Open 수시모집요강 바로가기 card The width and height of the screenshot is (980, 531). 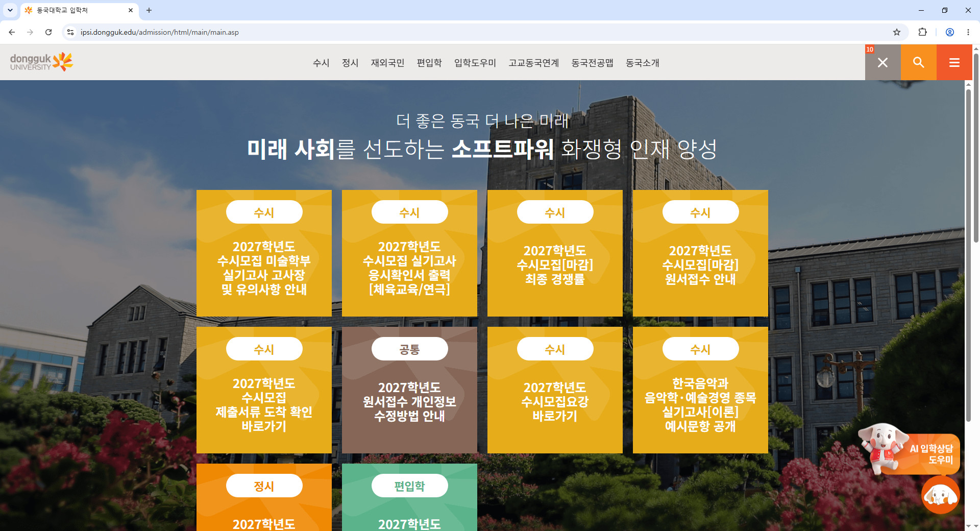[x=555, y=390]
